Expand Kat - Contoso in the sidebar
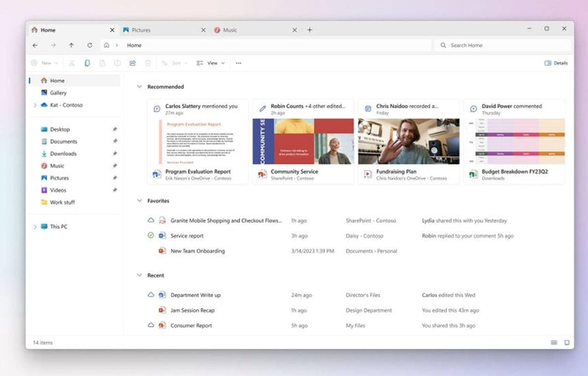The image size is (588, 376). 35,105
